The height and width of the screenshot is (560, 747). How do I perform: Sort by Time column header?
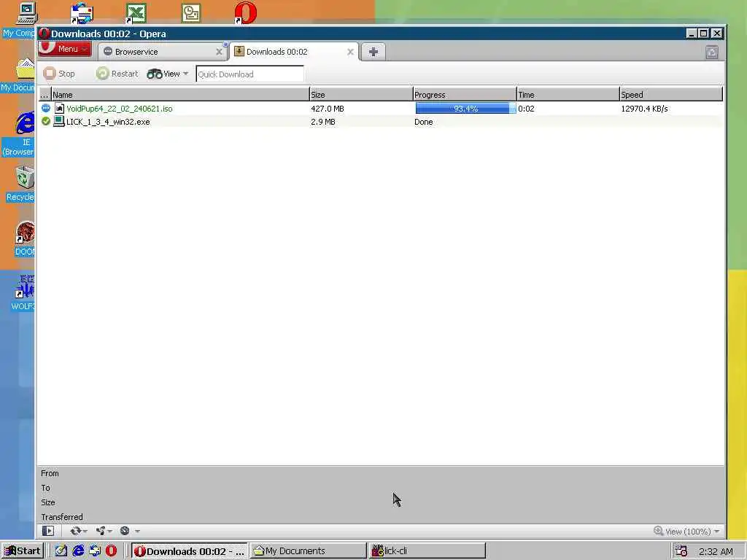click(x=568, y=94)
